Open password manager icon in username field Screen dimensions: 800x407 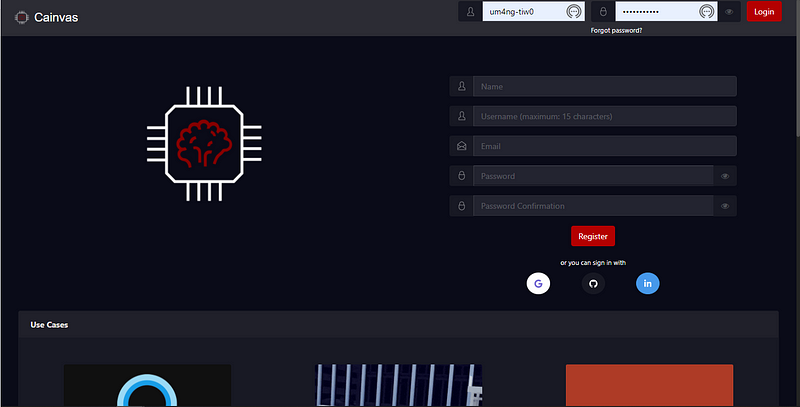[x=573, y=11]
